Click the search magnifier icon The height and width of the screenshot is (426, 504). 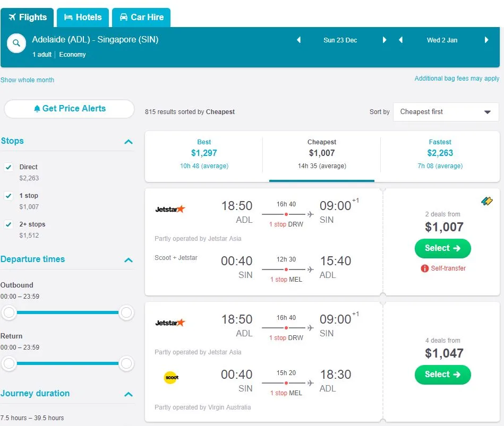pos(16,44)
